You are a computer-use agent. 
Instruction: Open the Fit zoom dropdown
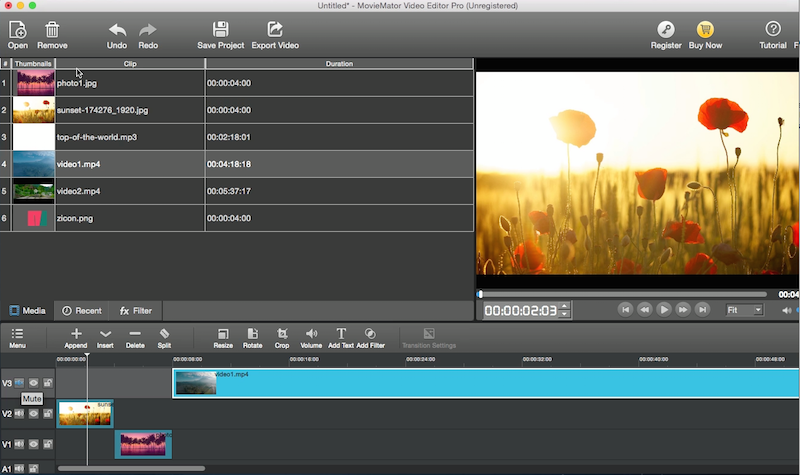click(744, 310)
